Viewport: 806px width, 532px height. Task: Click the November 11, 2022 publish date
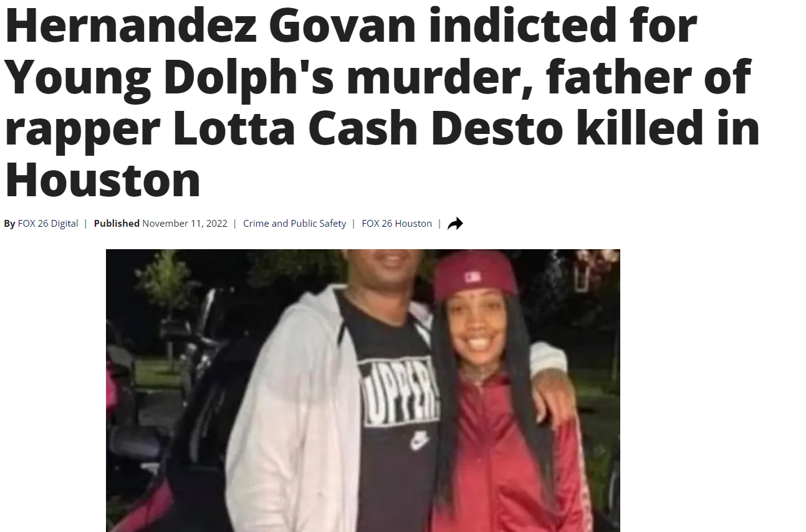click(185, 224)
